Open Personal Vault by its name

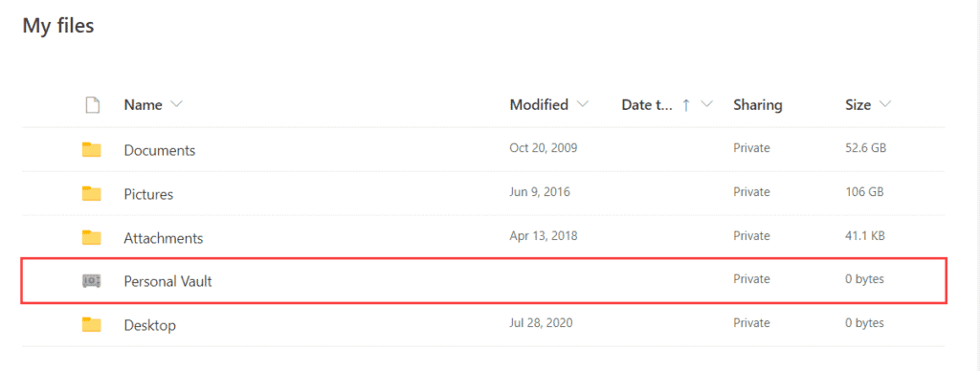167,282
